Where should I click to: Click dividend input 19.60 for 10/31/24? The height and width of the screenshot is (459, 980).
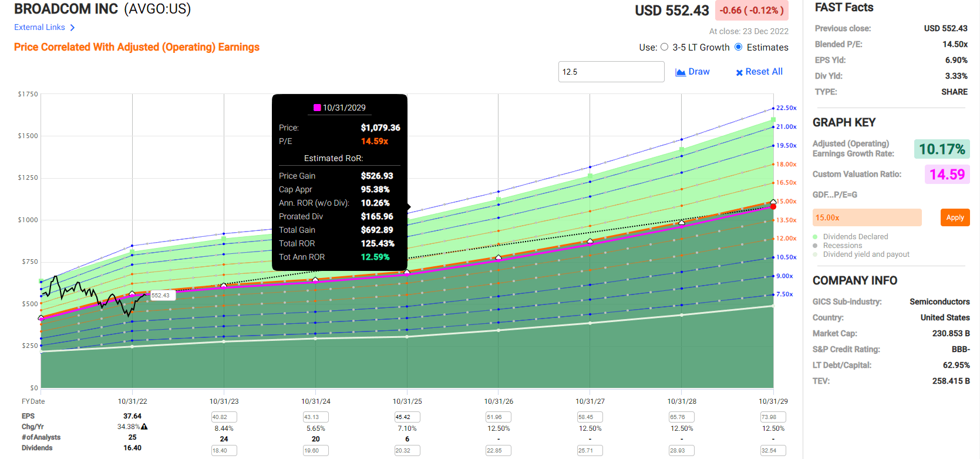click(315, 450)
